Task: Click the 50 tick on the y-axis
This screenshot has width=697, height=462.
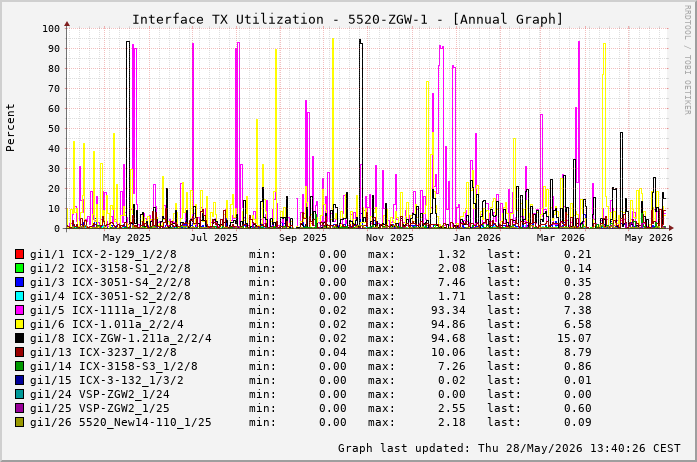Action: [x=54, y=129]
